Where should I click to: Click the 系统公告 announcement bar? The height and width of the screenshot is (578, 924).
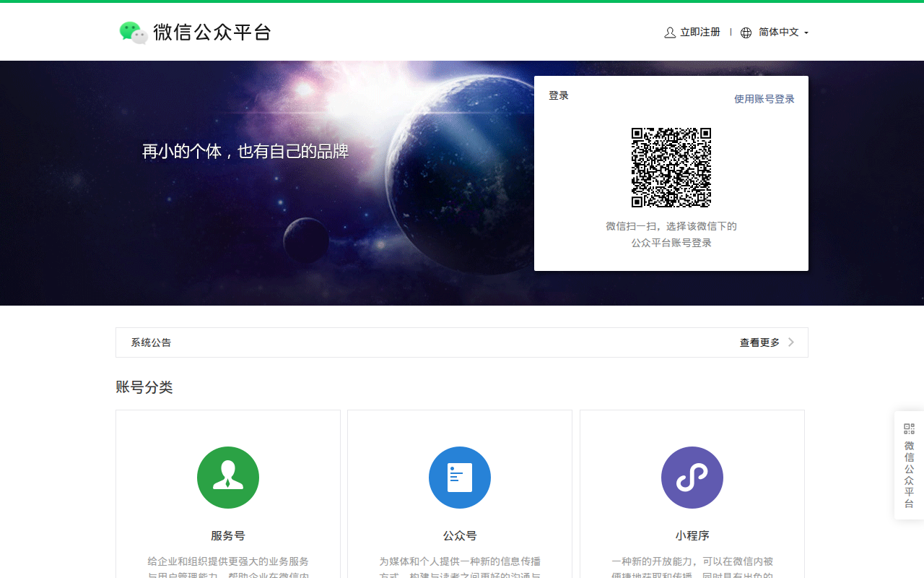pos(151,342)
